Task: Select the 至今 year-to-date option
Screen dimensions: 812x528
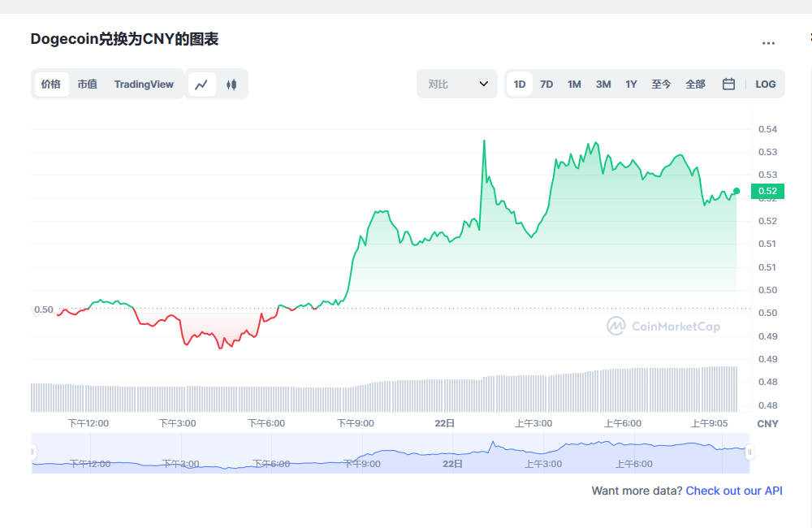Action: 661,84
